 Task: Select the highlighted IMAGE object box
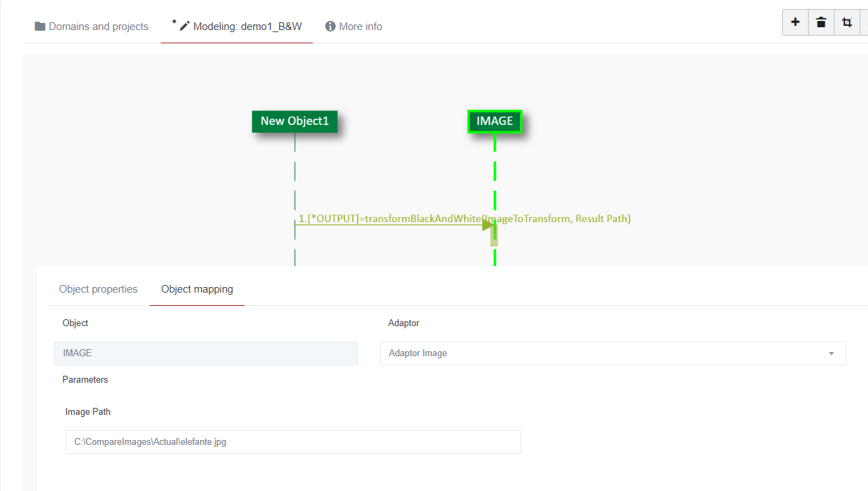click(x=495, y=121)
